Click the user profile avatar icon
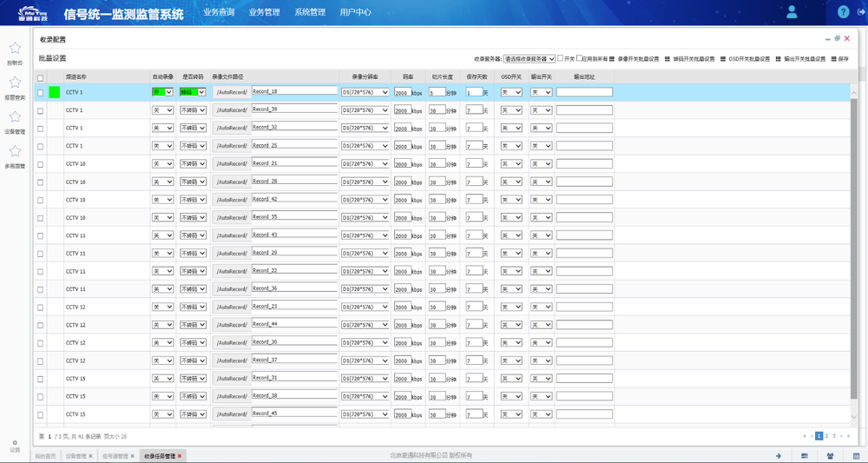Screen dimensions: 868x463 (792, 12)
